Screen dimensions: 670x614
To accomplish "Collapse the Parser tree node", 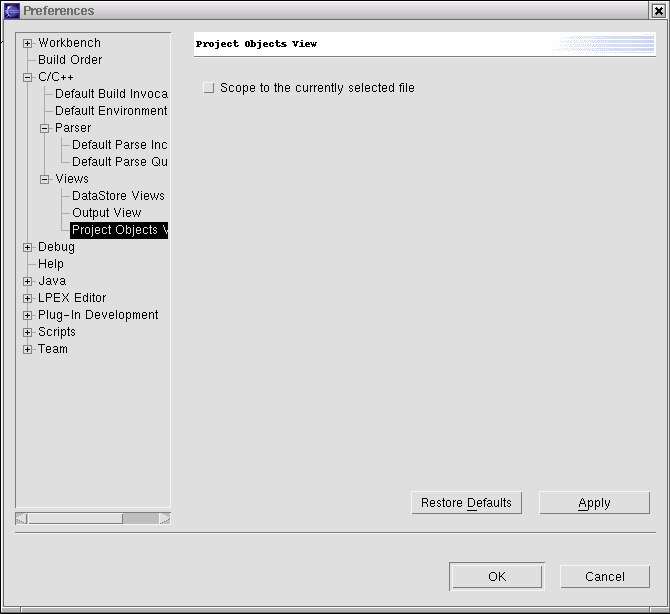I will (45, 129).
